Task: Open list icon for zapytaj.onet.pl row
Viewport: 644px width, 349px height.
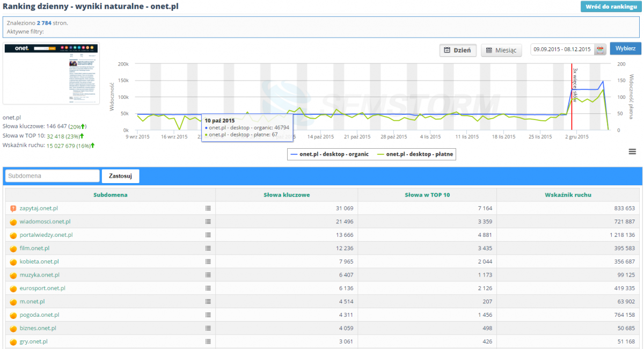Action: (208, 208)
